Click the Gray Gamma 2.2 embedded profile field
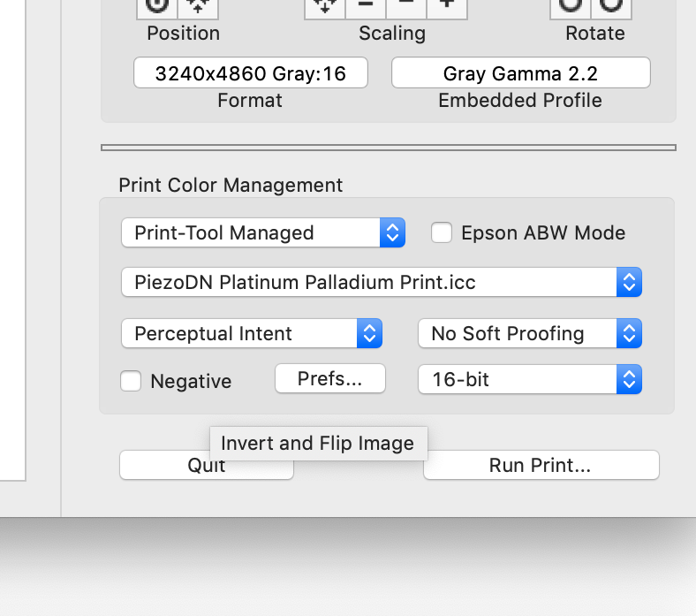The image size is (696, 616). (520, 73)
